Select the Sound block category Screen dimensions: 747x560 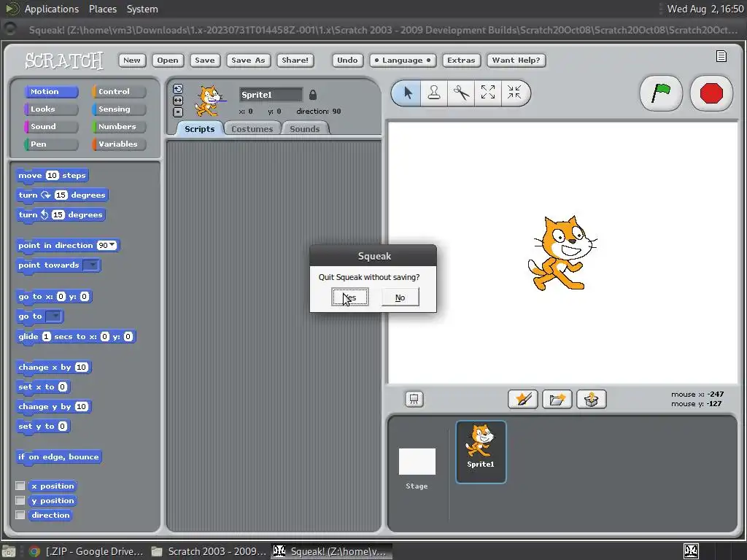click(x=51, y=127)
